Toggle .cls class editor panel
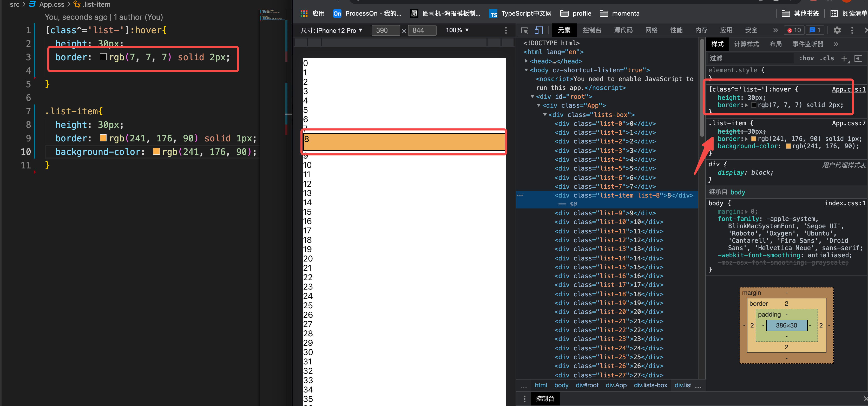 click(827, 58)
